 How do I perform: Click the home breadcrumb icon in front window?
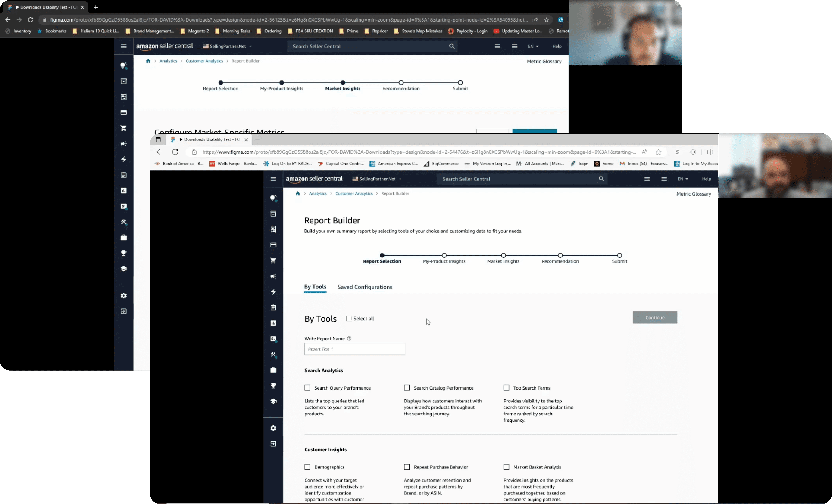tap(297, 193)
